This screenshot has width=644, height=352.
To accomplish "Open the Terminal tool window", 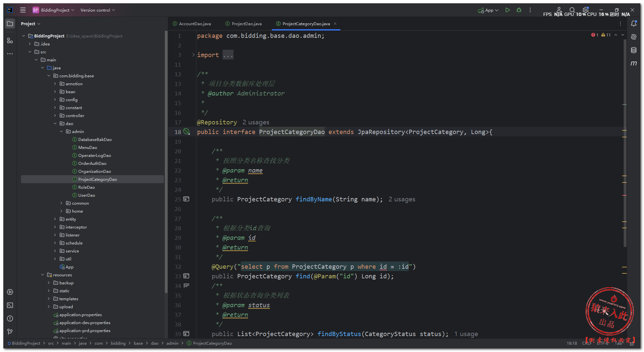I will coord(10,305).
